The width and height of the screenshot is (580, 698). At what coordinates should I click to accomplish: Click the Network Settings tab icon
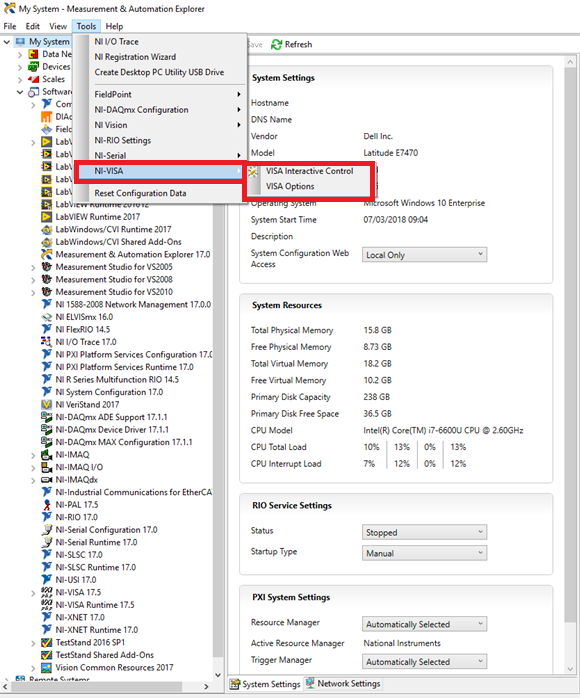[310, 683]
